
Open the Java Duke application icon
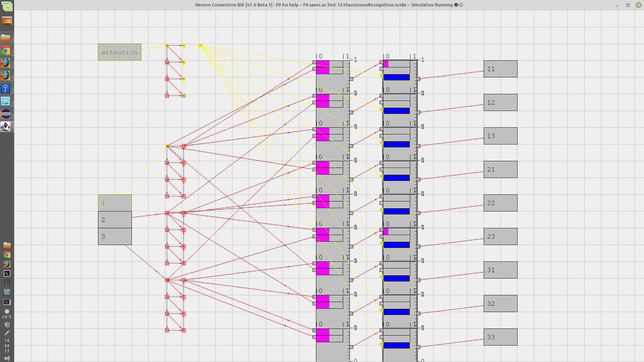(6, 127)
